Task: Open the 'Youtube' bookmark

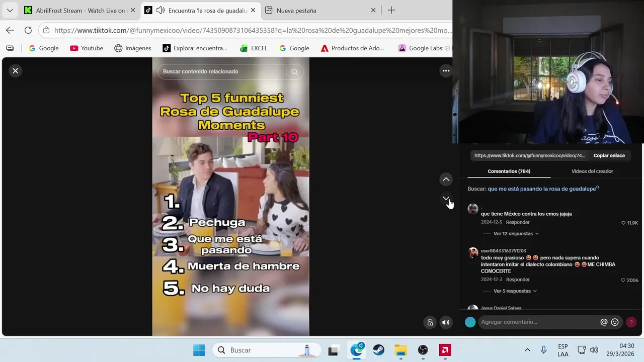Action: 87,48
